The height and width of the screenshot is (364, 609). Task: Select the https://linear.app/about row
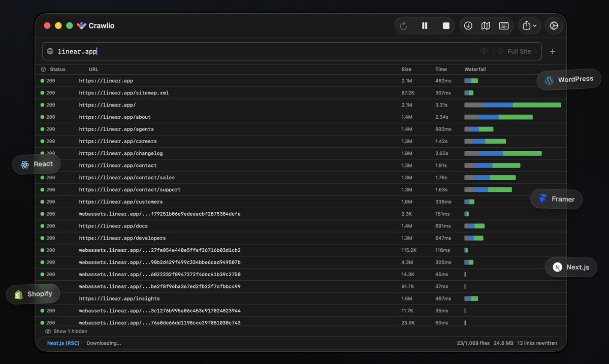[x=301, y=117]
